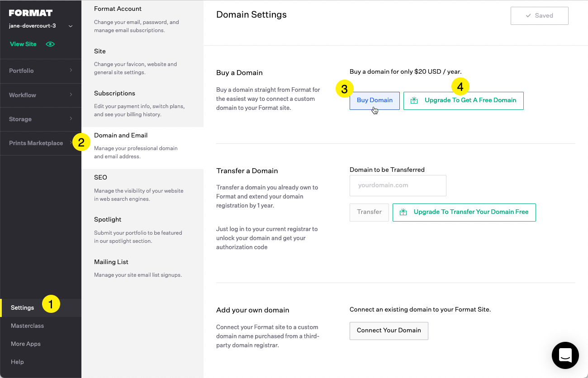Viewport: 588px width, 378px height.
Task: Open Masterclass from sidebar
Action: tap(27, 326)
